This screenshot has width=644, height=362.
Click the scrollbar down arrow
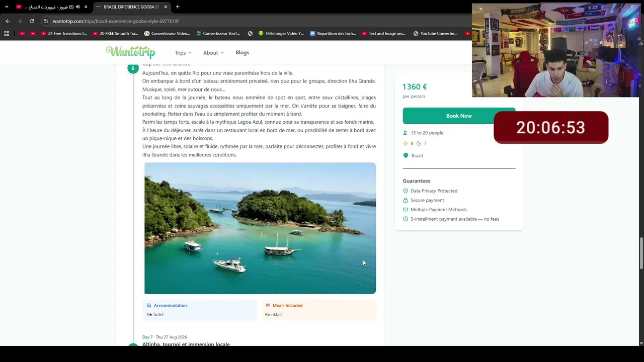(x=640, y=343)
